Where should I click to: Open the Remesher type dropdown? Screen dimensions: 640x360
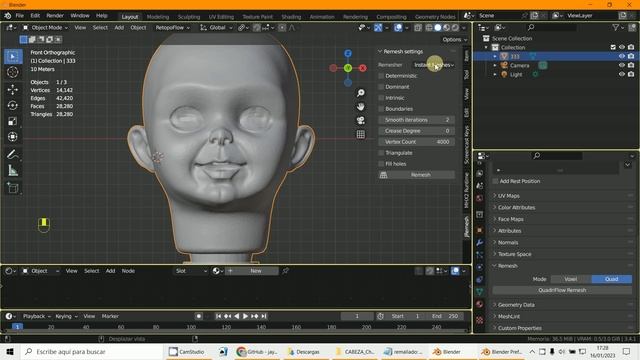434,65
